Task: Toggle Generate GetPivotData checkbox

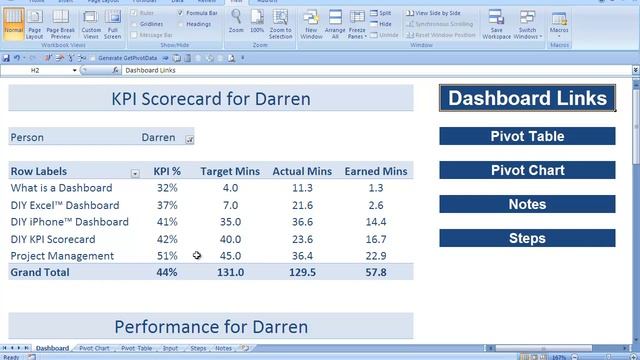Action: pyautogui.click(x=93, y=58)
